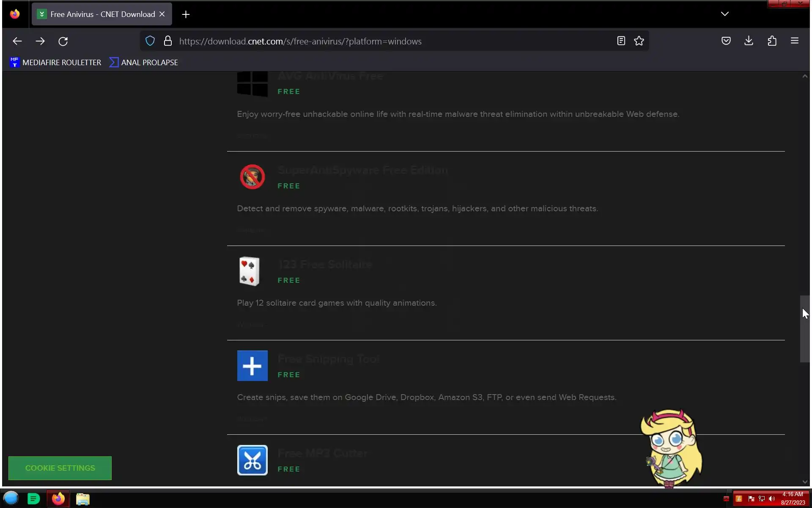This screenshot has height=508, width=812.
Task: Open the file explorer taskbar icon
Action: 82,499
